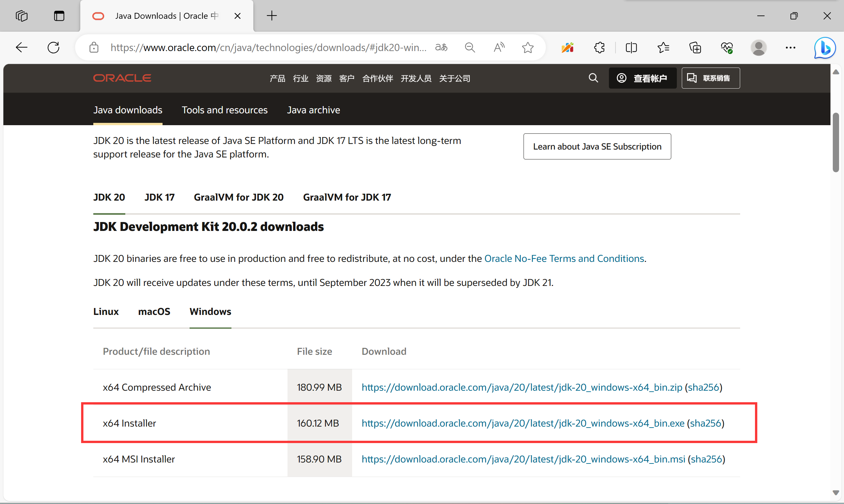Click the Oracle site search icon

(x=593, y=78)
